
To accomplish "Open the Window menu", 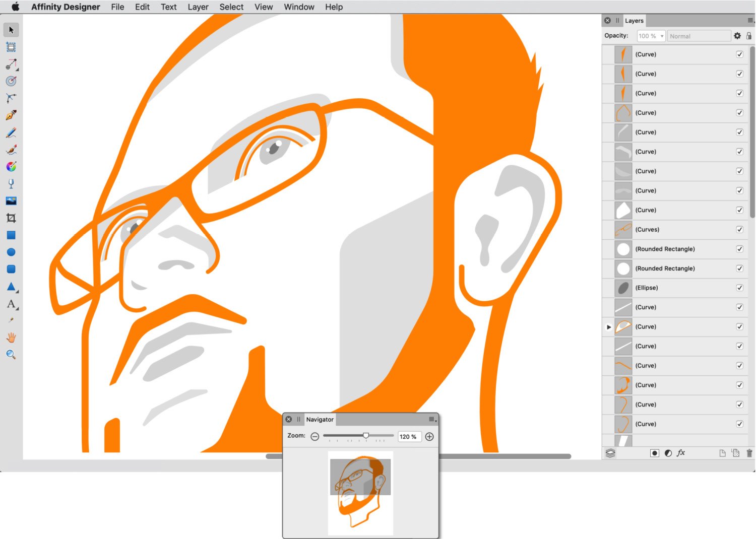I will [x=299, y=7].
